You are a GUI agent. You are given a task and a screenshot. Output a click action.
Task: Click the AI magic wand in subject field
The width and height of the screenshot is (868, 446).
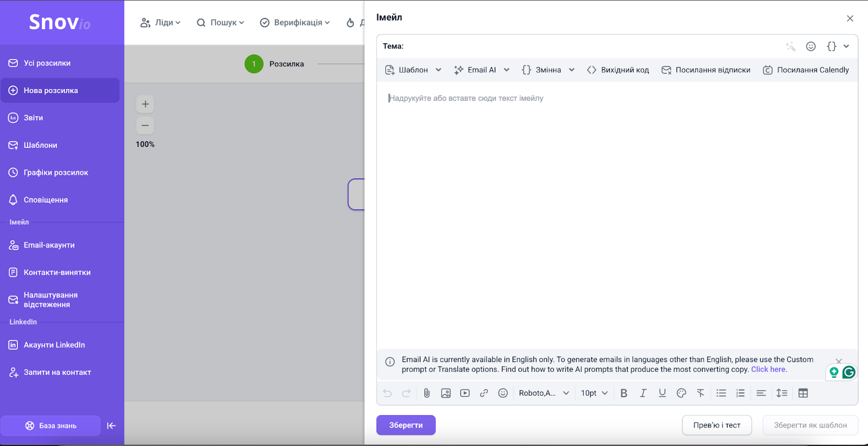point(791,47)
